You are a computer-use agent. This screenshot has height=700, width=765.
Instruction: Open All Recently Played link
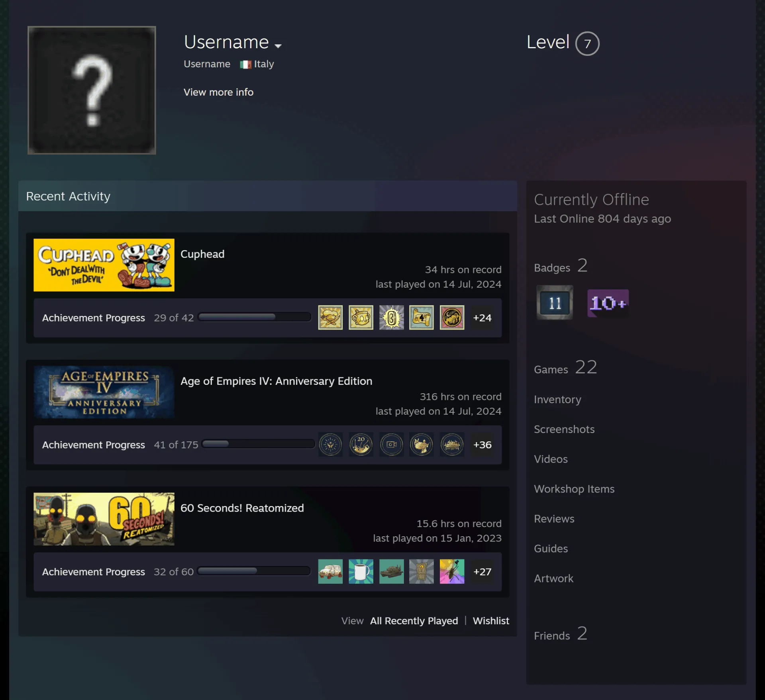tap(414, 621)
